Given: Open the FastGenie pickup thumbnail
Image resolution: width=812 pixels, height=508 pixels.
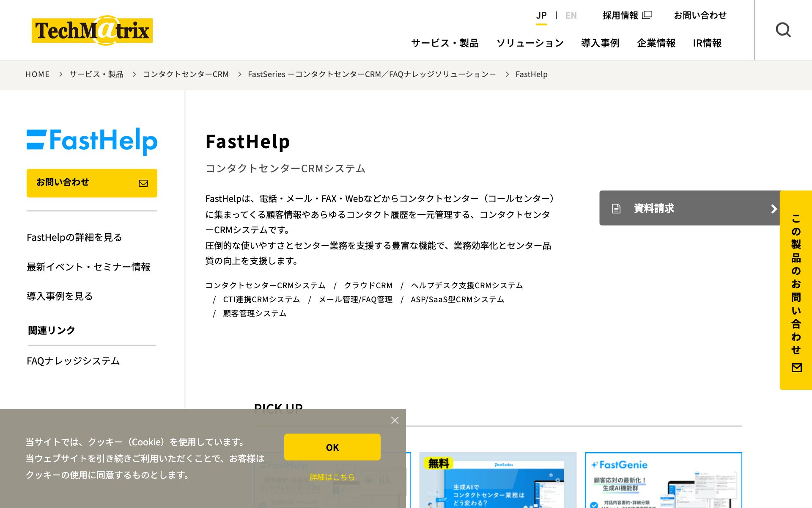Looking at the screenshot, I should pos(664,480).
